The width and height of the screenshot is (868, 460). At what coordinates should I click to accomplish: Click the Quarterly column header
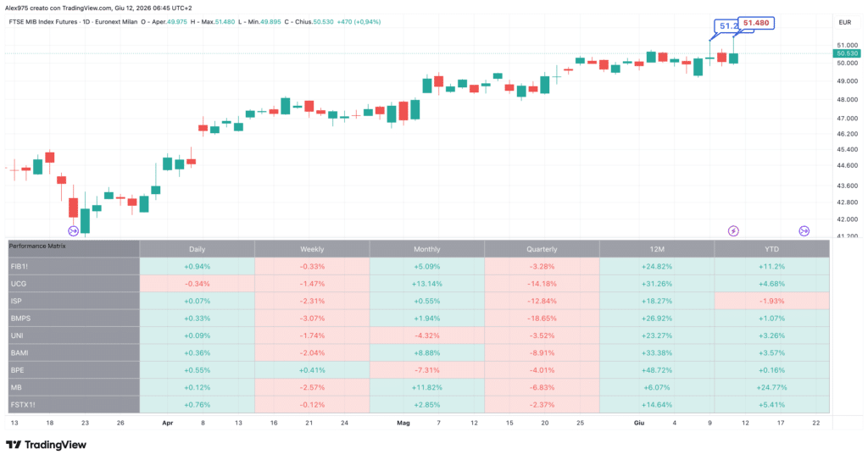[x=542, y=249]
